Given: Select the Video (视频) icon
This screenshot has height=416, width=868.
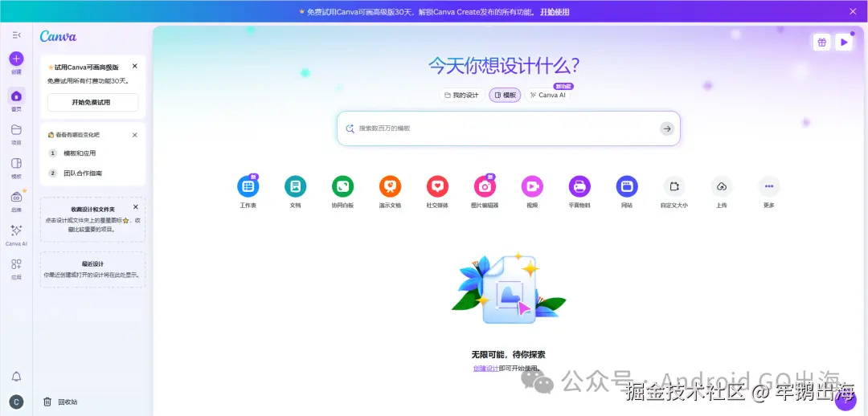Looking at the screenshot, I should [532, 186].
